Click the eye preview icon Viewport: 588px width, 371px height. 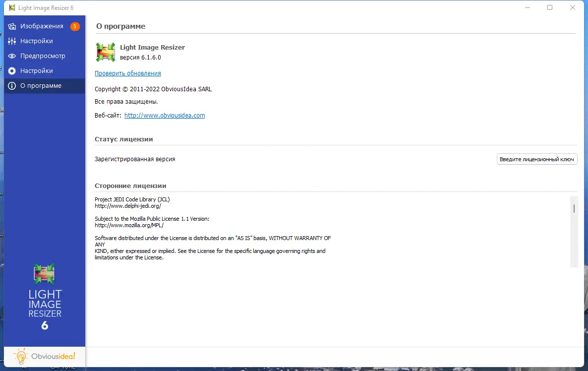pyautogui.click(x=12, y=56)
